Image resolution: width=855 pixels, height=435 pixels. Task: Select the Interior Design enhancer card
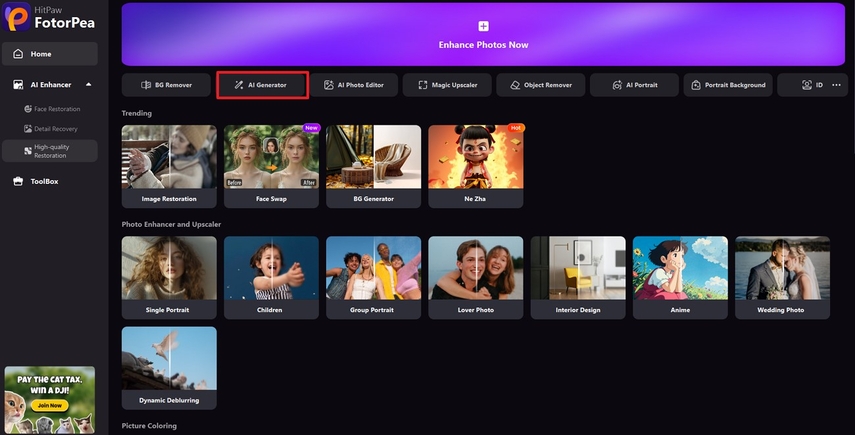(x=578, y=277)
